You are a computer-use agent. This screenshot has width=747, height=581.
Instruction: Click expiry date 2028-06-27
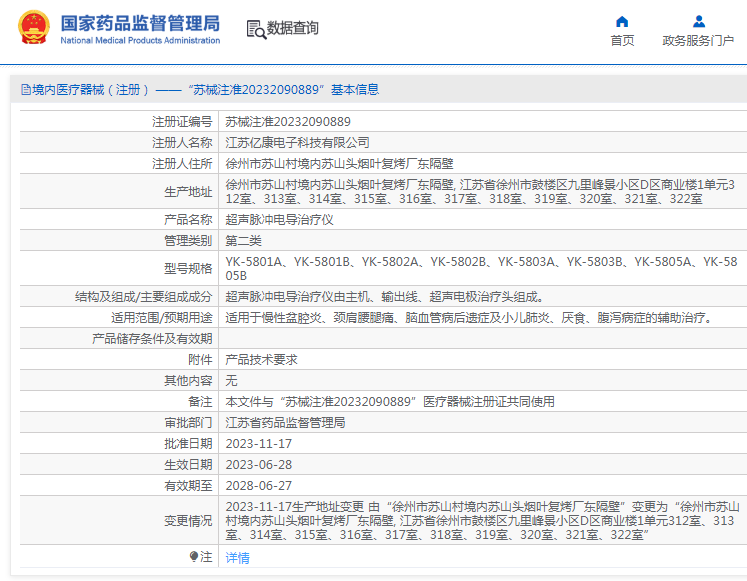pos(258,485)
